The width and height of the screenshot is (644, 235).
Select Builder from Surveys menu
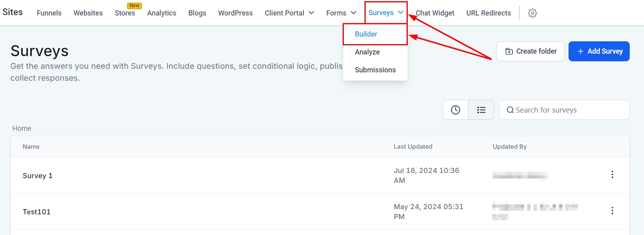click(366, 34)
